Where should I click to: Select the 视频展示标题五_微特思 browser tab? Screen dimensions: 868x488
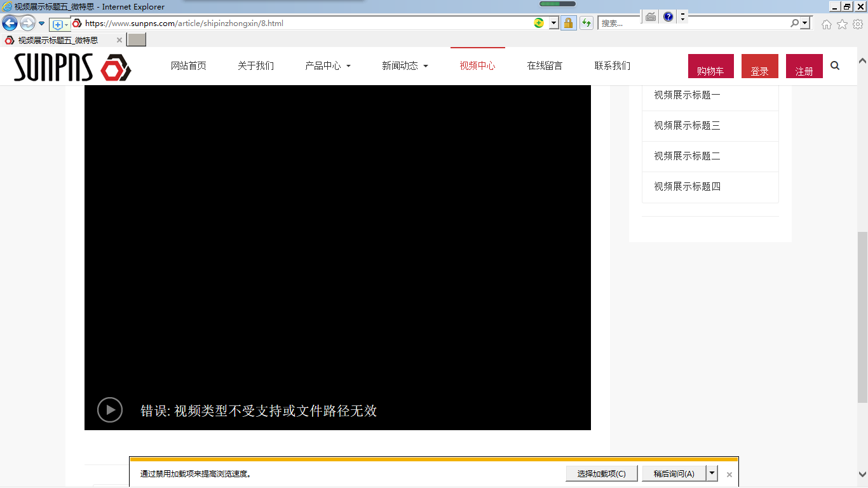pos(64,40)
